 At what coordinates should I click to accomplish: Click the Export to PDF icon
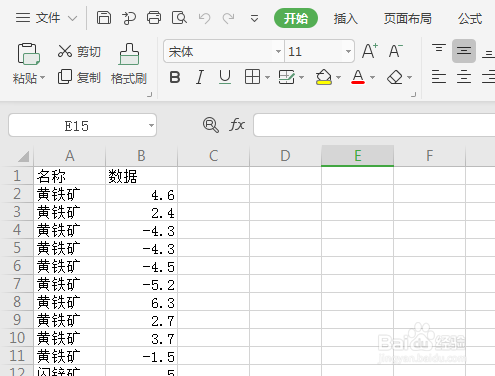129,18
